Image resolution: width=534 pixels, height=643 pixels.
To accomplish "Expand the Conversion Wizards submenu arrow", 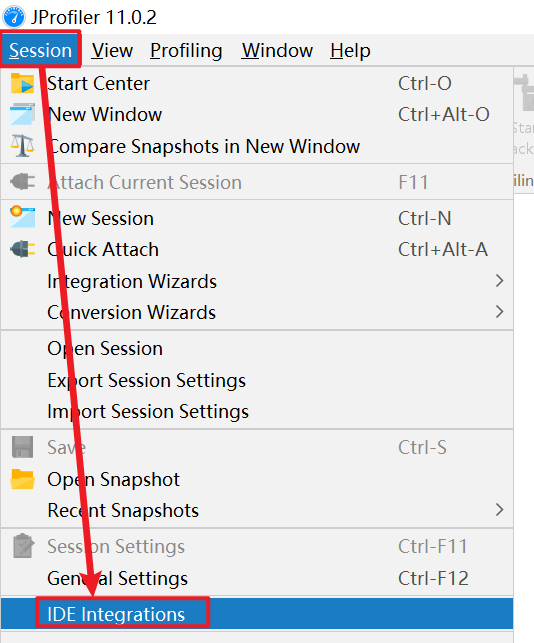I will pos(499,312).
